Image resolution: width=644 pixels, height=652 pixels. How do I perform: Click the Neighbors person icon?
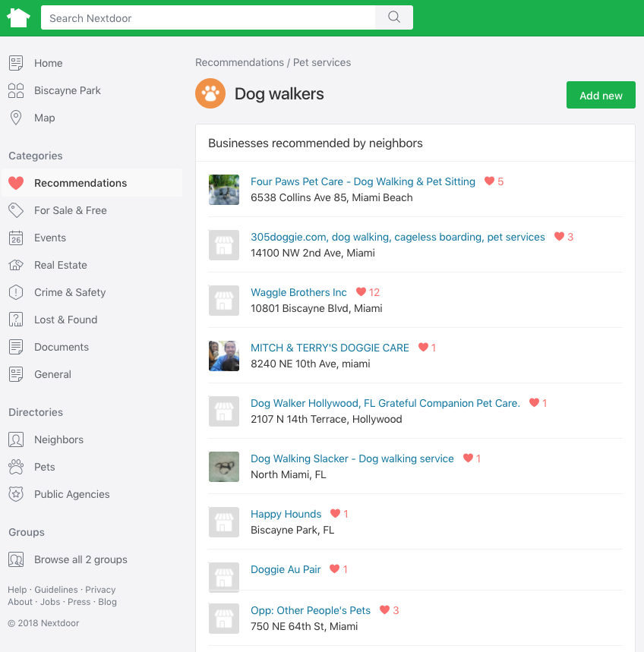(16, 439)
